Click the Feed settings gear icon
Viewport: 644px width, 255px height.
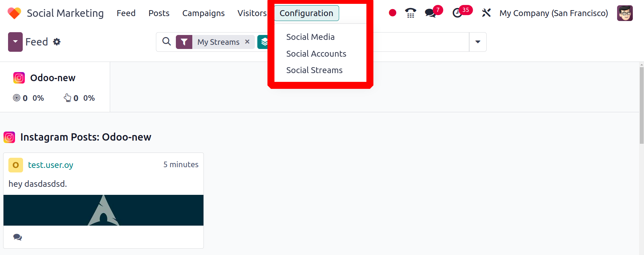[x=57, y=42]
